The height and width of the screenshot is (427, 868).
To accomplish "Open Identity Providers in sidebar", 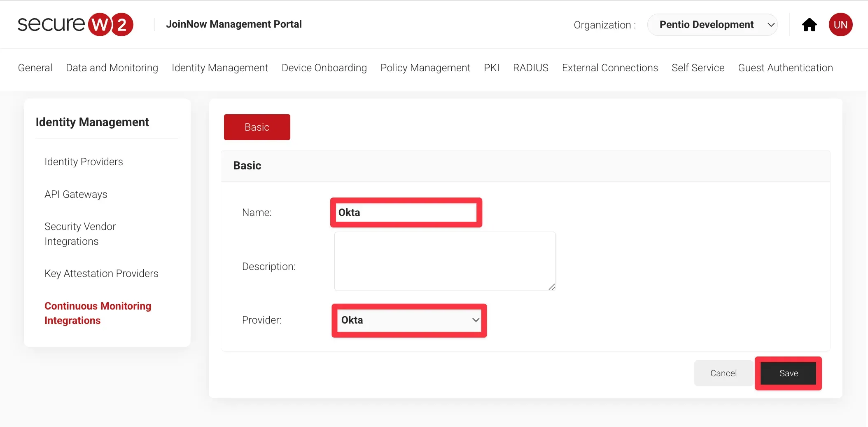I will pyautogui.click(x=84, y=162).
